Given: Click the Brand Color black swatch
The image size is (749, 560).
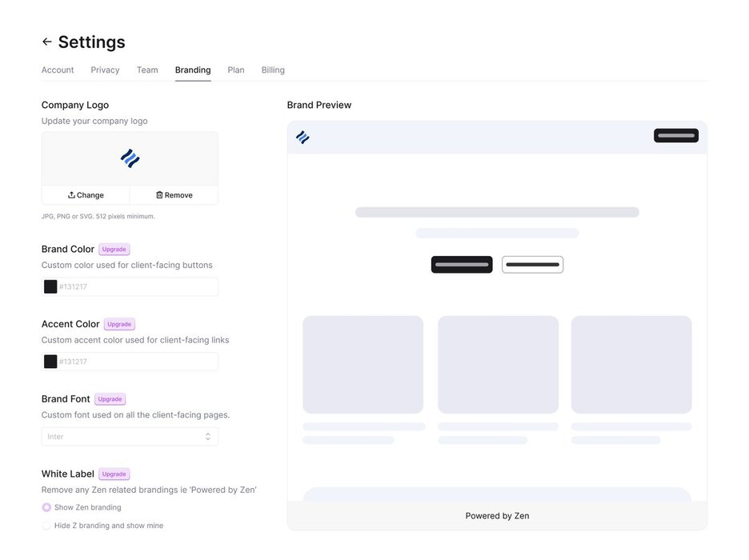Looking at the screenshot, I should pos(50,286).
